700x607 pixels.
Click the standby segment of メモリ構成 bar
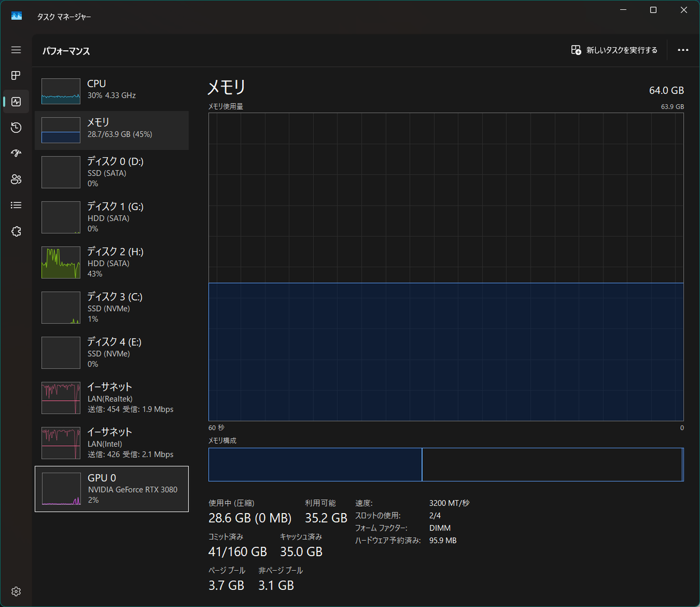point(552,465)
